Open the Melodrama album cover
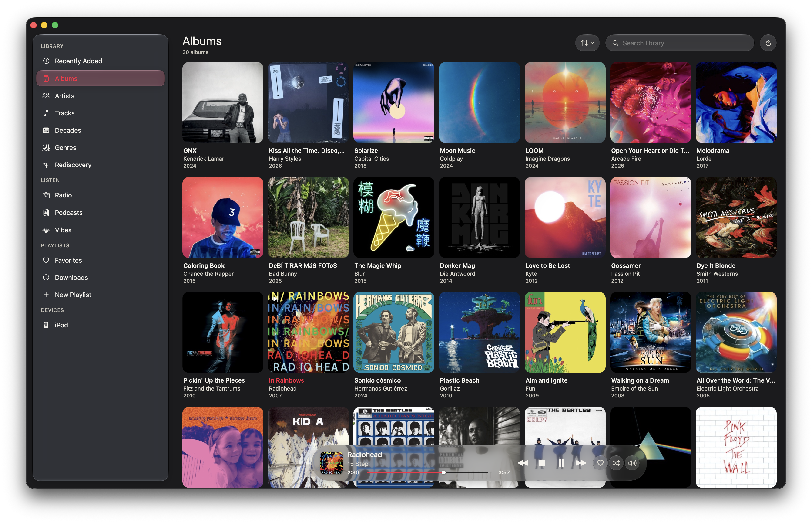Viewport: 812px width, 523px height. [736, 102]
